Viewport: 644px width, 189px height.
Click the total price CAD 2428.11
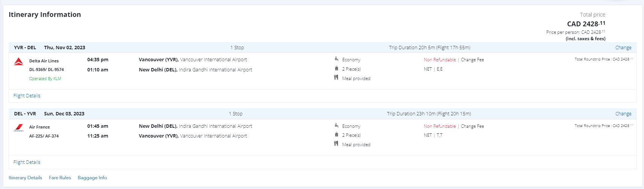pos(586,24)
